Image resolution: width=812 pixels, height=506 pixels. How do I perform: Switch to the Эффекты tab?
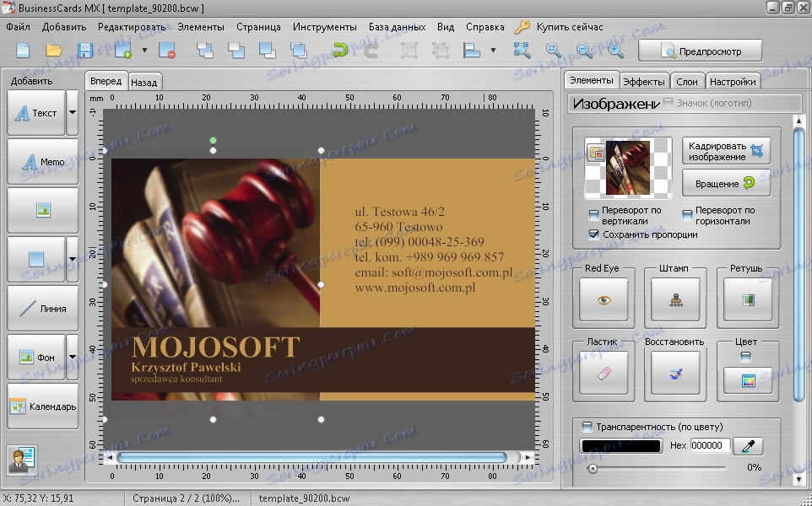point(643,82)
